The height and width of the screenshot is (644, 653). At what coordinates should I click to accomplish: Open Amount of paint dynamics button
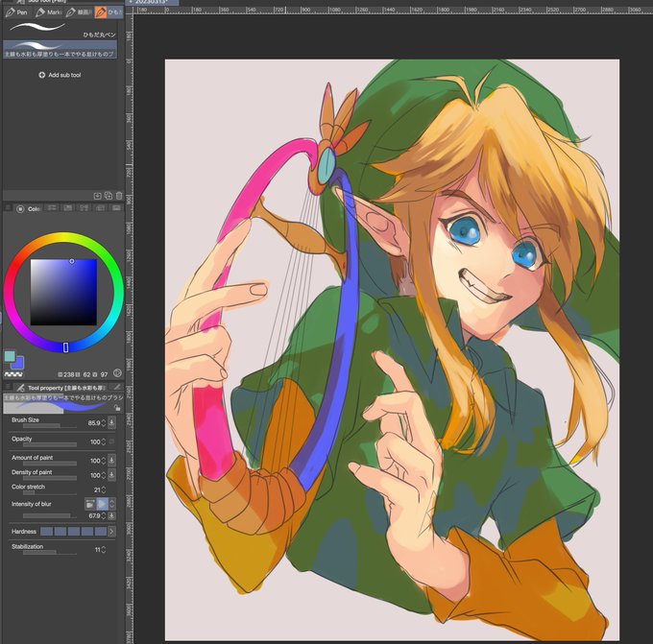tap(111, 460)
